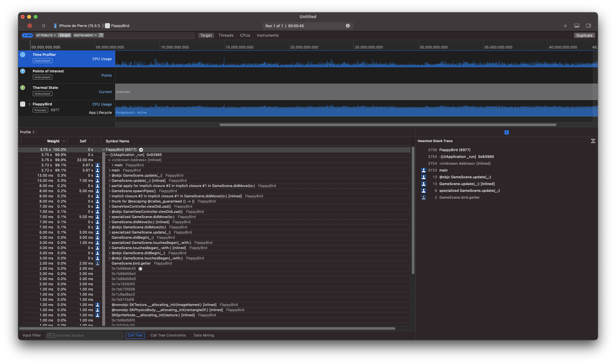This screenshot has height=364, width=616.
Task: Open the INSTRUMENT filter dropdown
Action: (85, 35)
